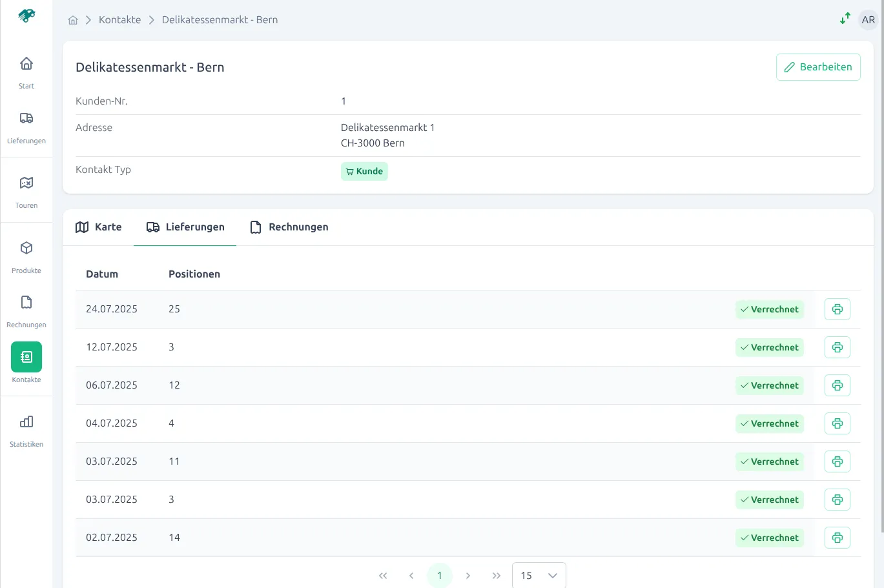Go to the next page using the chevron

468,575
